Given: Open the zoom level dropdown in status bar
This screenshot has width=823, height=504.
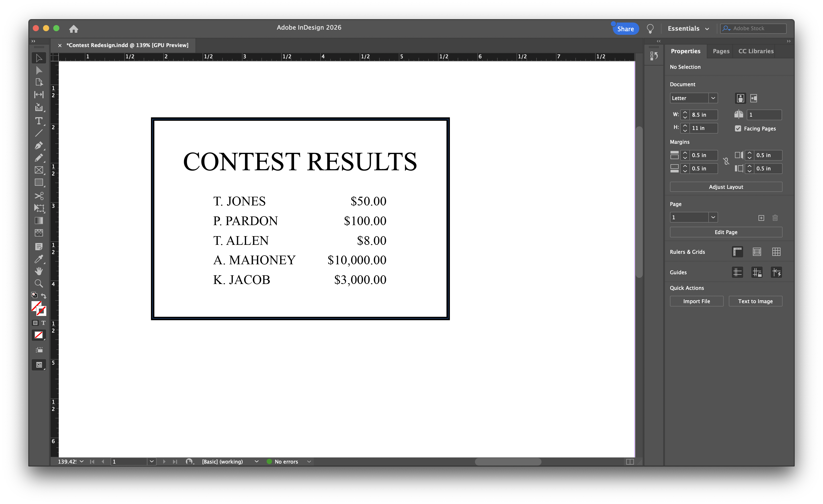Looking at the screenshot, I should pyautogui.click(x=81, y=461).
